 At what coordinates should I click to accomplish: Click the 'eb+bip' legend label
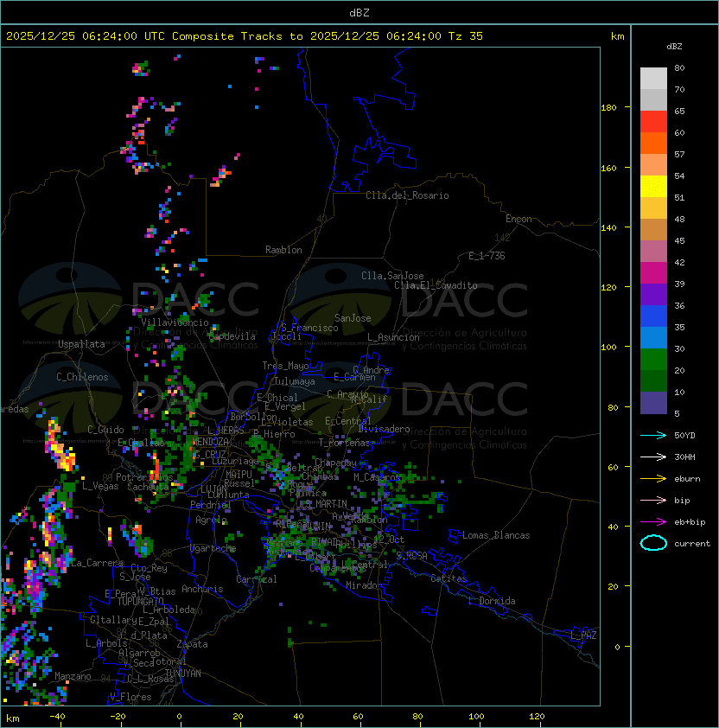click(x=690, y=522)
